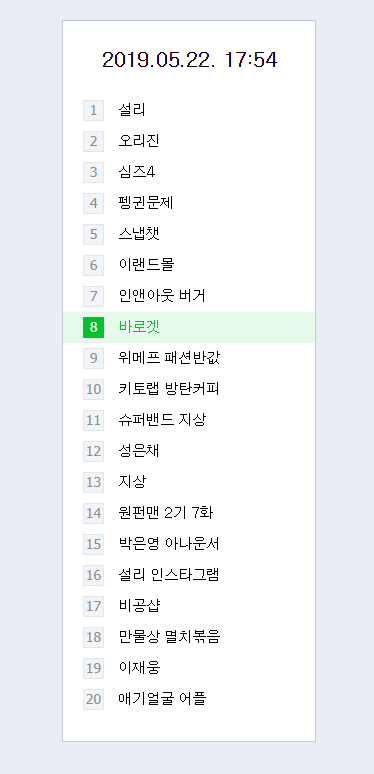Open the 인앤아웃 버거 keyword

pos(162,296)
